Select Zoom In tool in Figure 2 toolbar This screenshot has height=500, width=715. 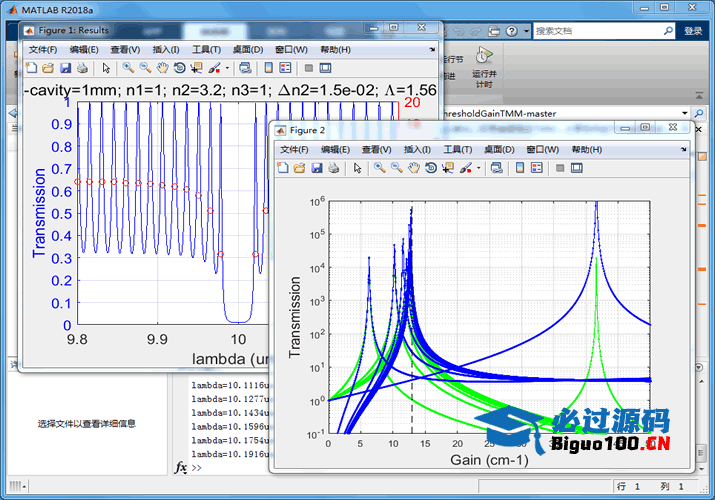pos(379,168)
